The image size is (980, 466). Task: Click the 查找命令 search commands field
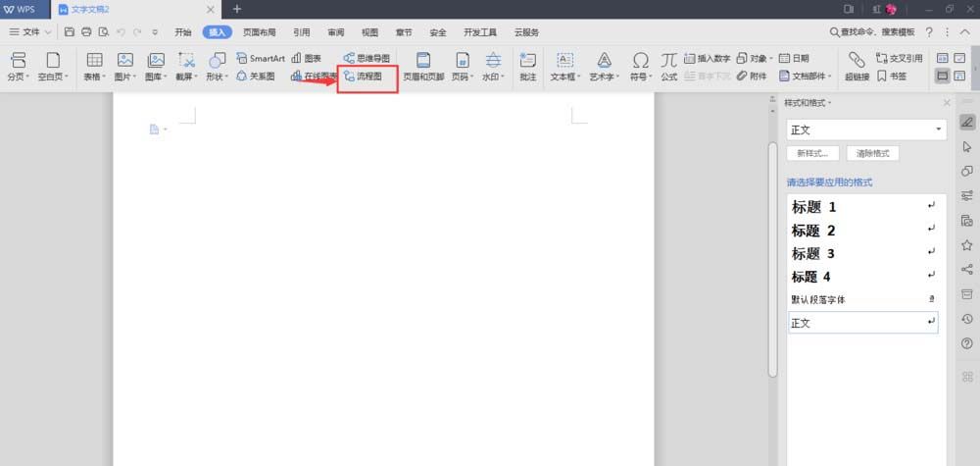[872, 32]
